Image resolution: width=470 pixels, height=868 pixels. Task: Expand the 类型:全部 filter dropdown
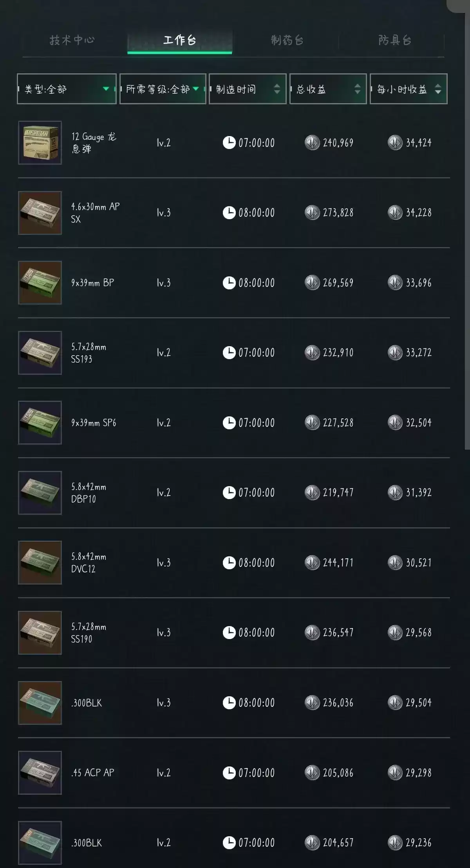point(67,89)
